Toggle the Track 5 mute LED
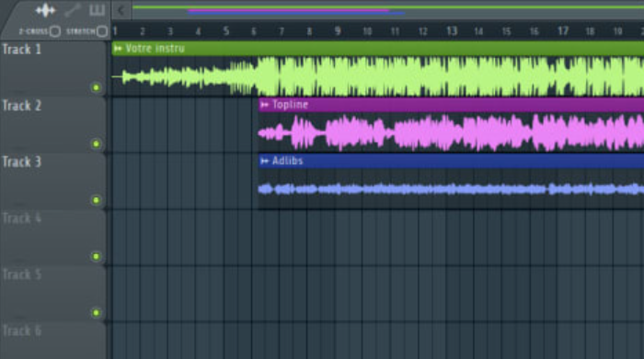The width and height of the screenshot is (644, 359). 96,313
